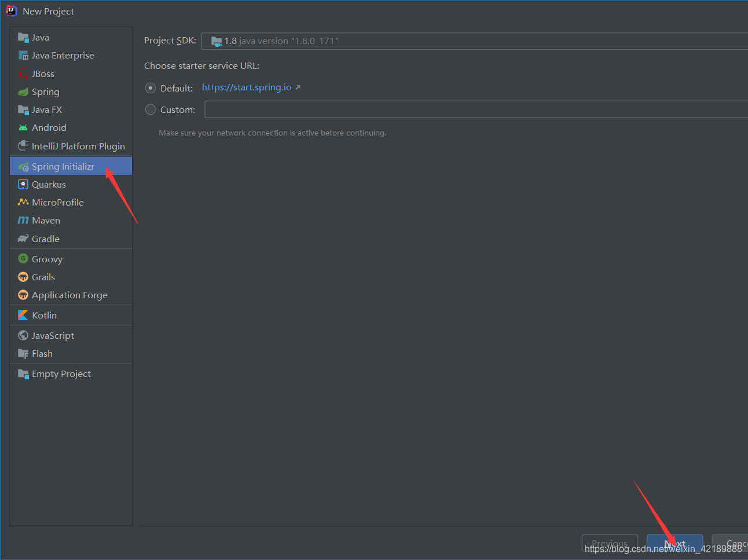Choose JavaScript project type
Image resolution: width=748 pixels, height=560 pixels.
(71, 335)
